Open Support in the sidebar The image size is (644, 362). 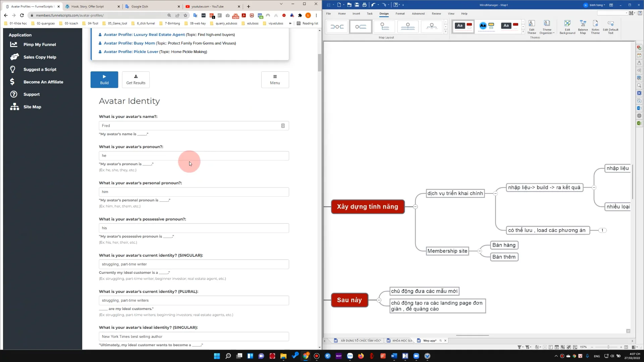pyautogui.click(x=31, y=94)
